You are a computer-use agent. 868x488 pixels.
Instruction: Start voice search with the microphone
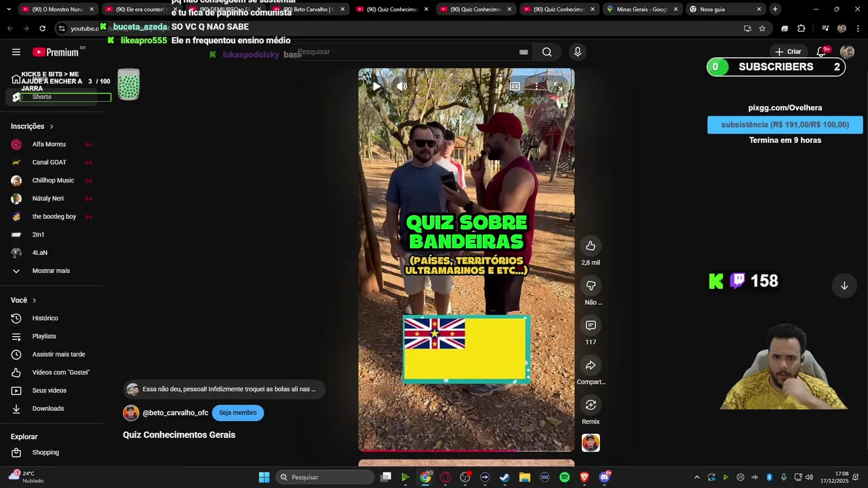(578, 52)
